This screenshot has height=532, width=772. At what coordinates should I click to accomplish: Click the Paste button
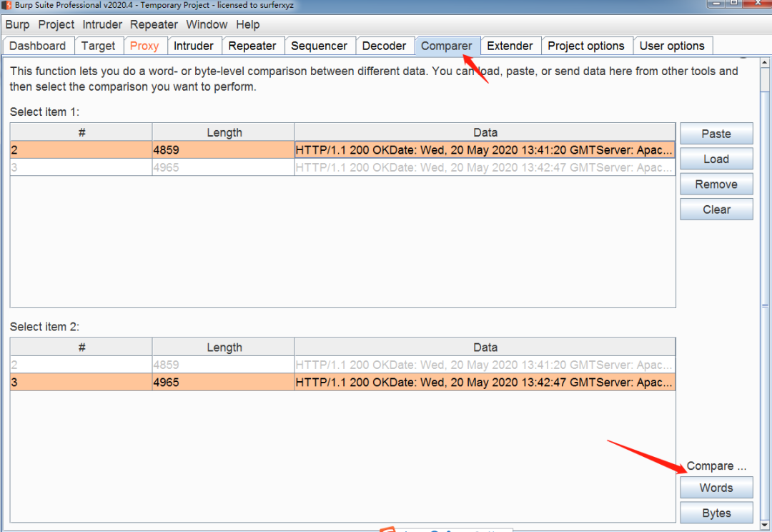[716, 134]
